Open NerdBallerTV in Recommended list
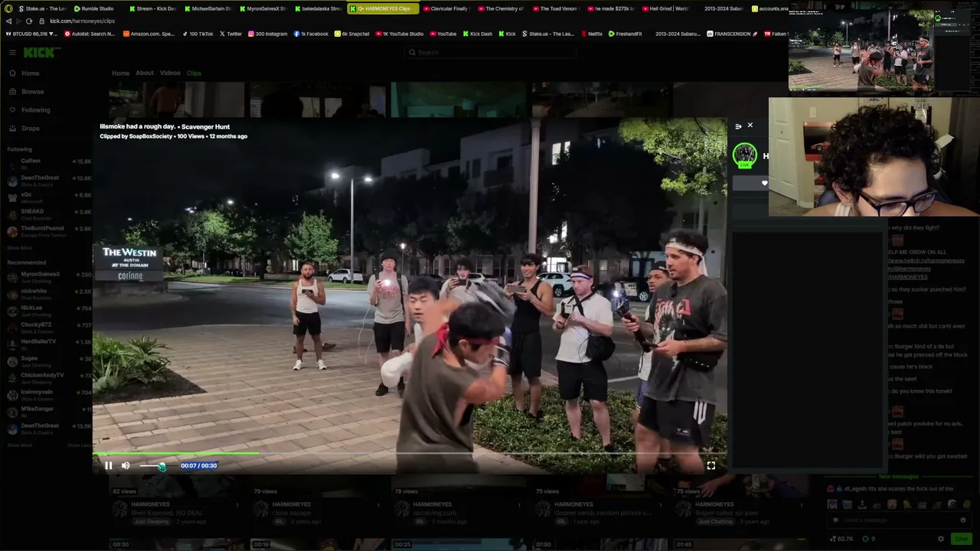Screen dimensions: 980x551 coord(49,344)
